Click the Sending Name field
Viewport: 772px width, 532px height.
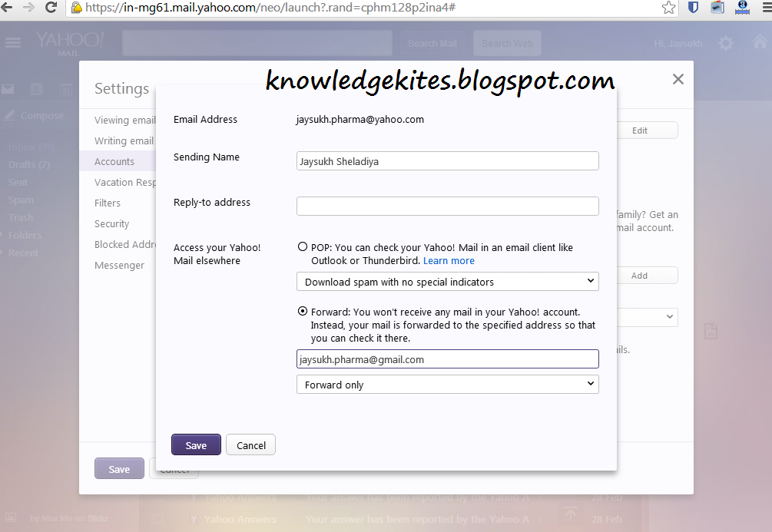coord(448,161)
